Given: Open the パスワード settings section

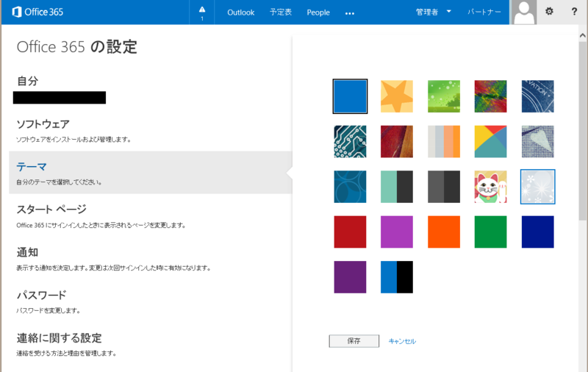Looking at the screenshot, I should 150,301.
